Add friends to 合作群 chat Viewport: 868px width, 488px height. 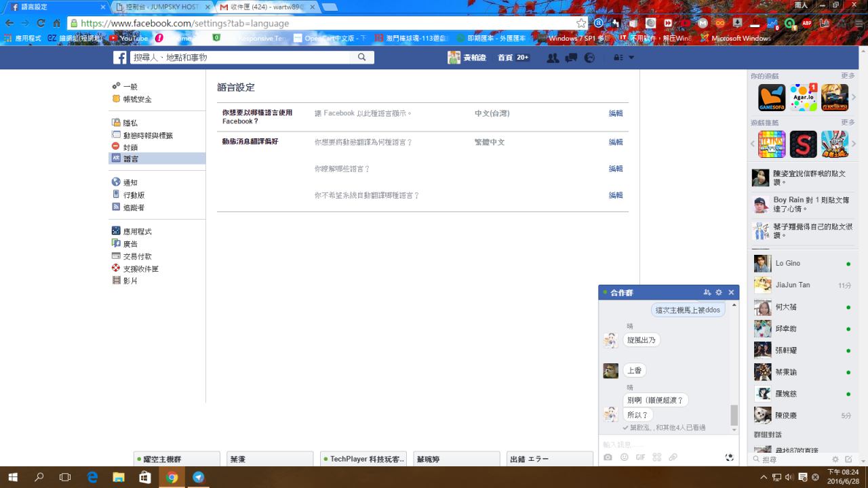[x=707, y=293]
